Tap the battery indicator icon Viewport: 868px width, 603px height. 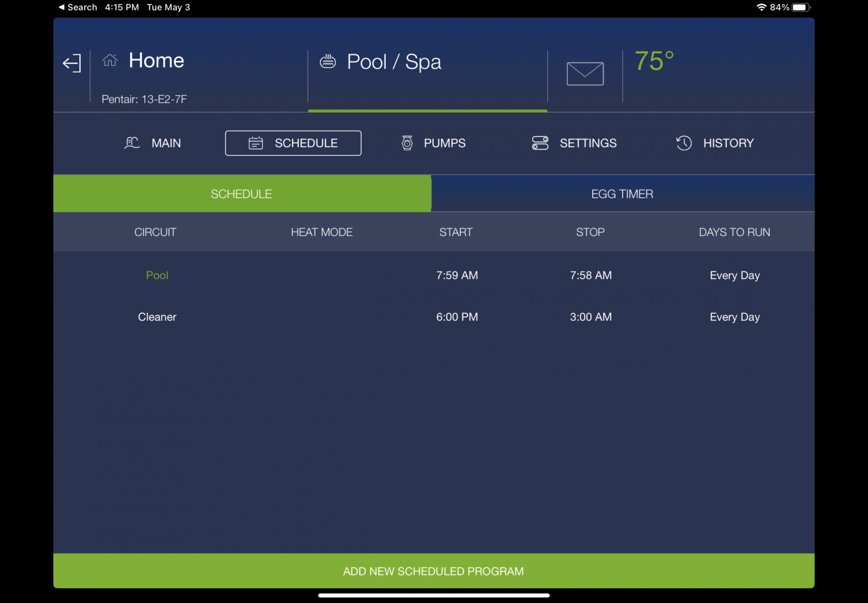(x=801, y=7)
